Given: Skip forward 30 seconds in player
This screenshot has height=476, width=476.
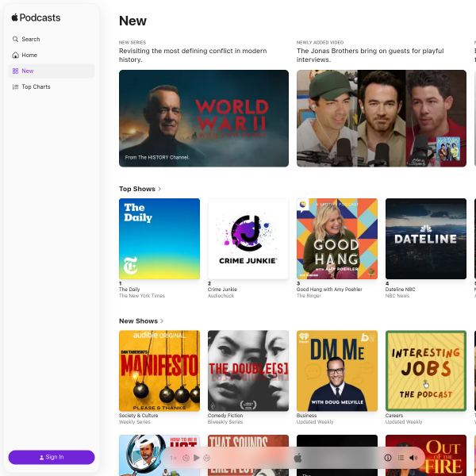Looking at the screenshot, I should (206, 458).
